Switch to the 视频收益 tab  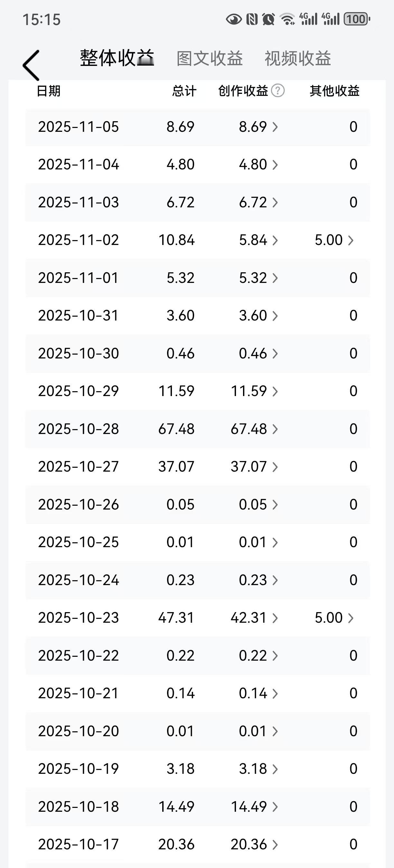click(297, 59)
